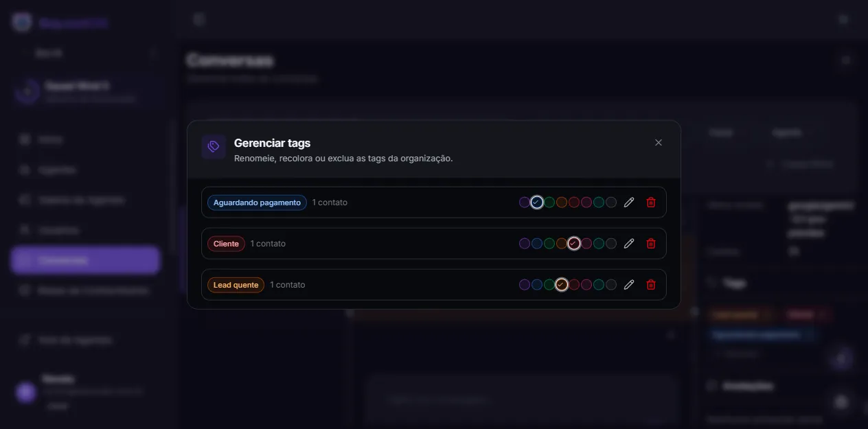This screenshot has width=868, height=429.
Task: Rename the Cliente tag with pencil icon
Action: pos(629,244)
